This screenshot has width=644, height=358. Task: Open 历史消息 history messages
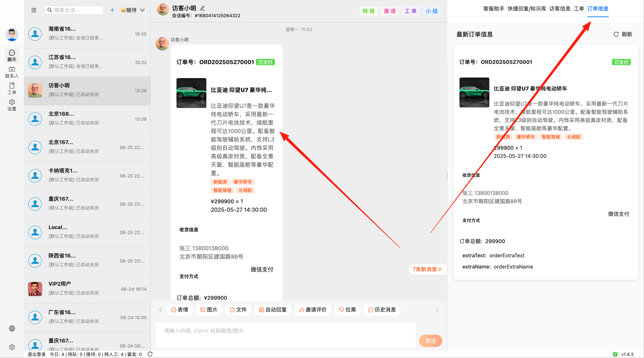click(382, 310)
